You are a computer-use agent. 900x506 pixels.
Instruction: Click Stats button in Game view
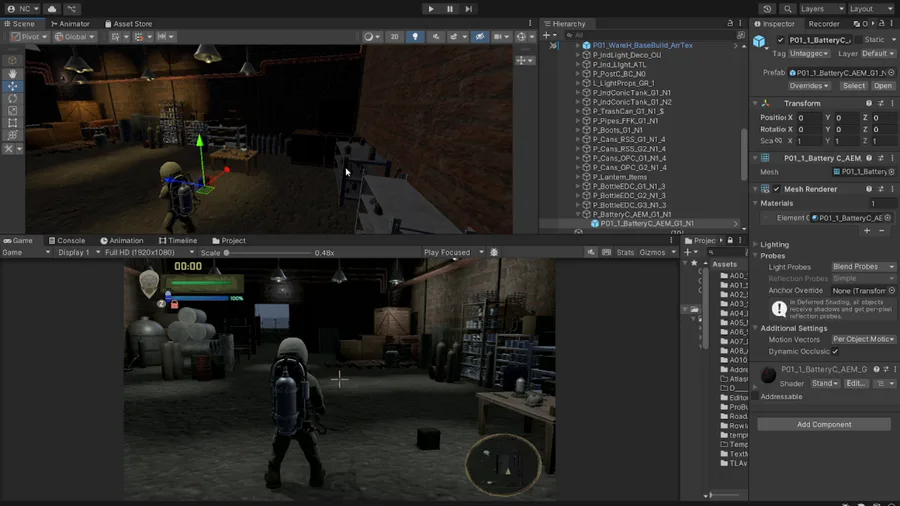point(625,252)
